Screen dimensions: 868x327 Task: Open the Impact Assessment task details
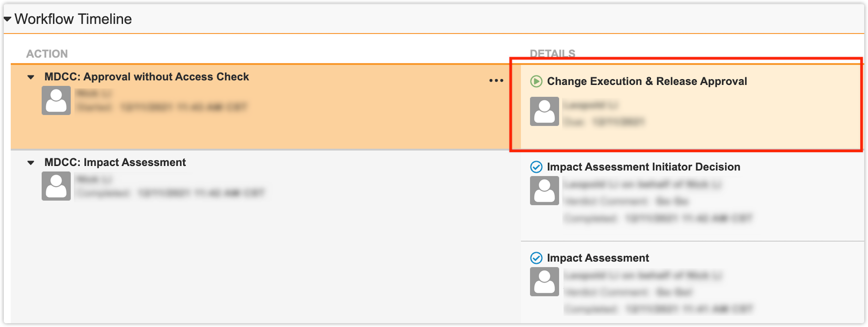(x=598, y=258)
